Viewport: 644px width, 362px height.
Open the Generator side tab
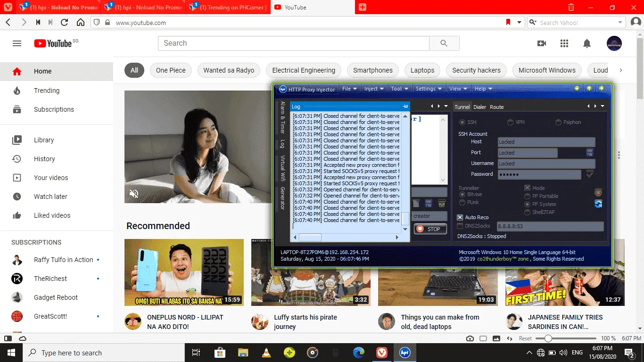[x=283, y=198]
